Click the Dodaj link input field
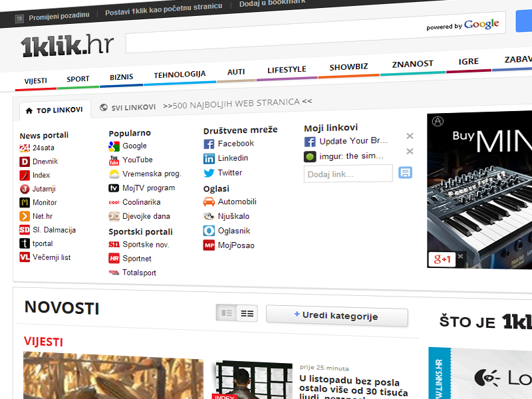This screenshot has width=532, height=399. tap(348, 174)
